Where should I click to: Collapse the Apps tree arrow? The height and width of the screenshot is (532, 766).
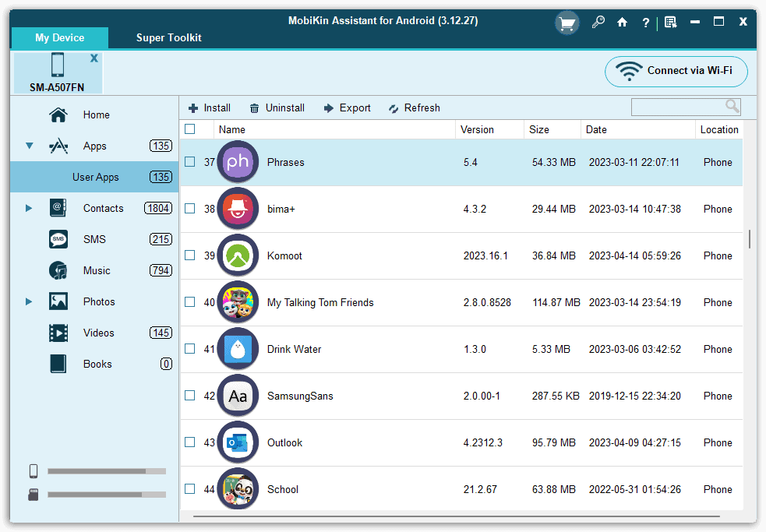click(30, 146)
